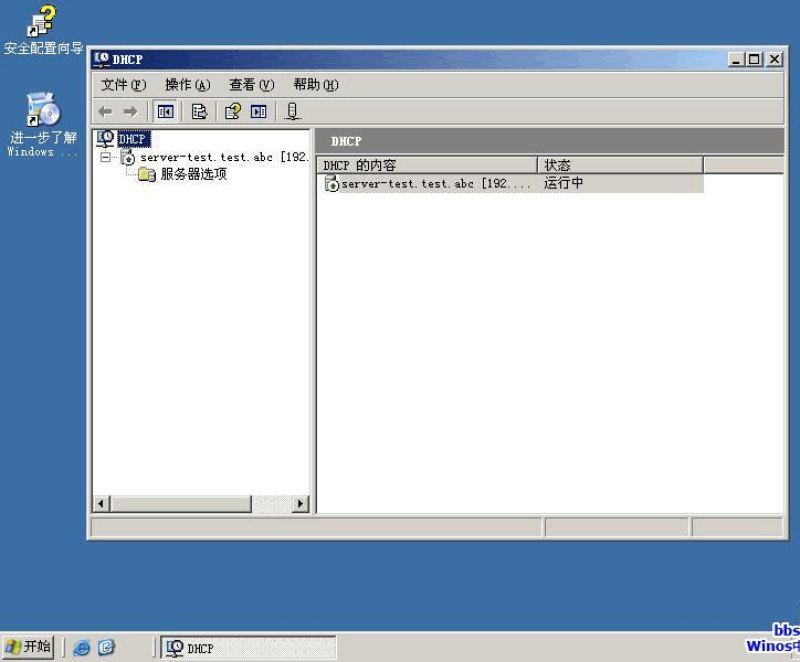Viewport: 800px width, 662px height.
Task: Open the 操作(A) menu
Action: tap(187, 85)
